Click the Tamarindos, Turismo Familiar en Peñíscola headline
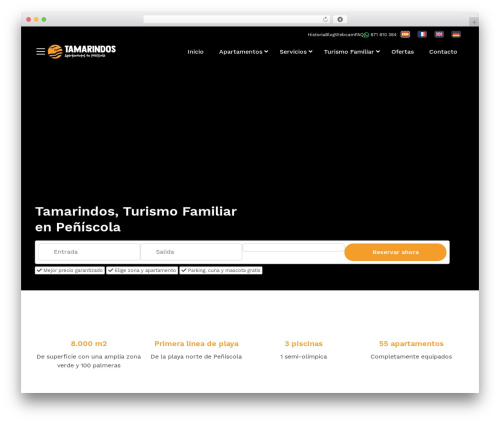The width and height of the screenshot is (500, 423). pyautogui.click(x=136, y=219)
